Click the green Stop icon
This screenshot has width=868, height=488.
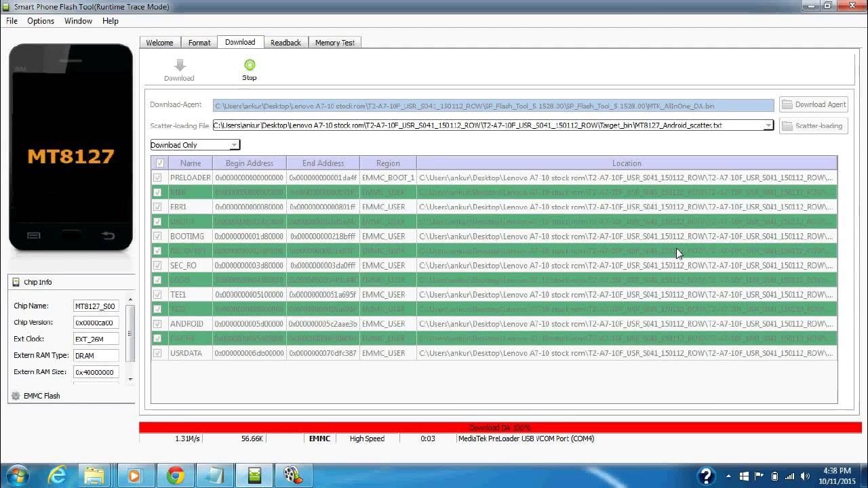(250, 65)
